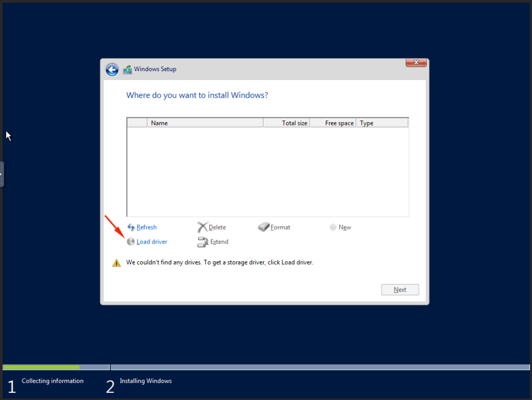Sort drives by the Name column

click(159, 123)
